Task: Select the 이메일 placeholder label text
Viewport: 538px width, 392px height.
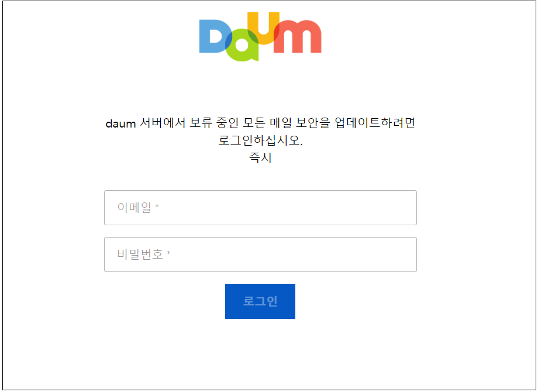Action: coord(134,207)
